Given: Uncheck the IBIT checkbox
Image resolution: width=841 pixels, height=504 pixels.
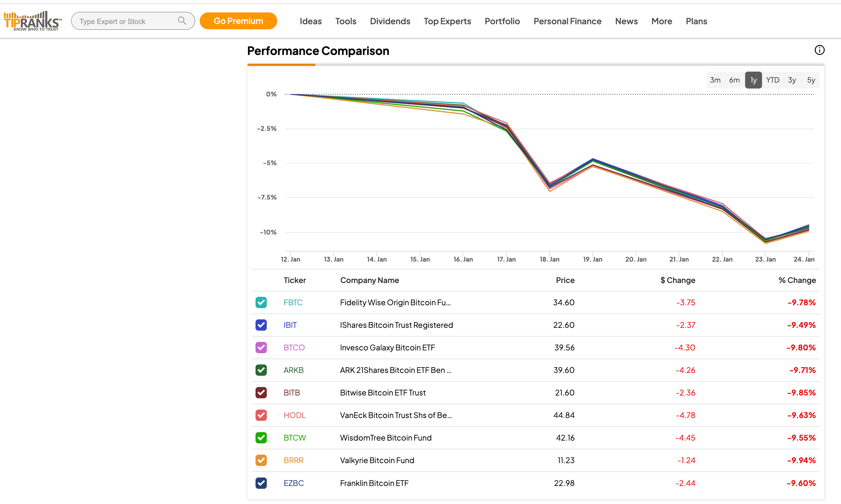Looking at the screenshot, I should click(261, 325).
